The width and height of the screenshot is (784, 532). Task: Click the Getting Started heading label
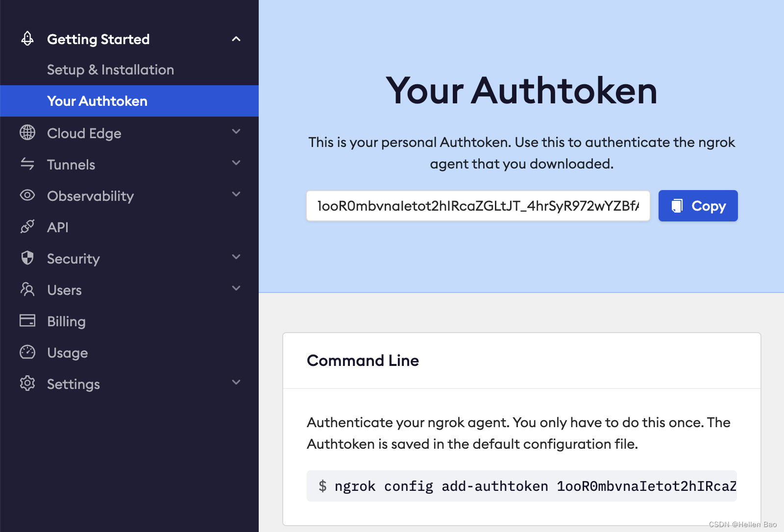[x=98, y=39]
